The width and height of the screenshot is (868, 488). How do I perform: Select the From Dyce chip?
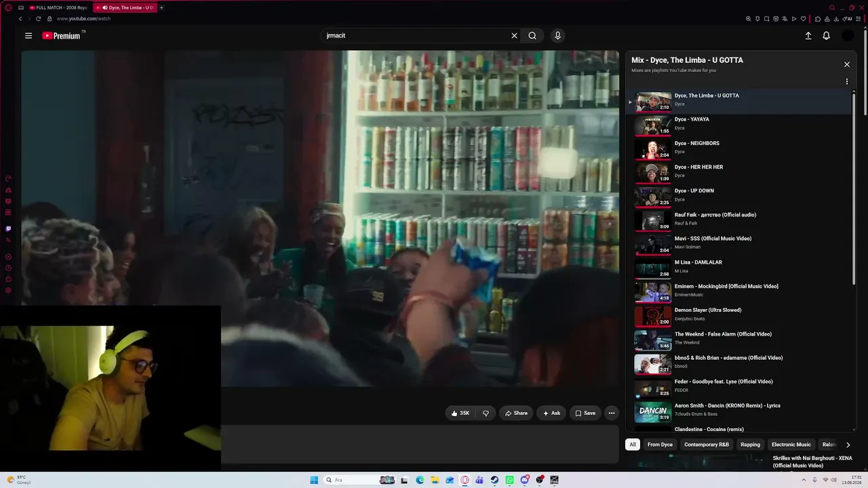click(660, 445)
